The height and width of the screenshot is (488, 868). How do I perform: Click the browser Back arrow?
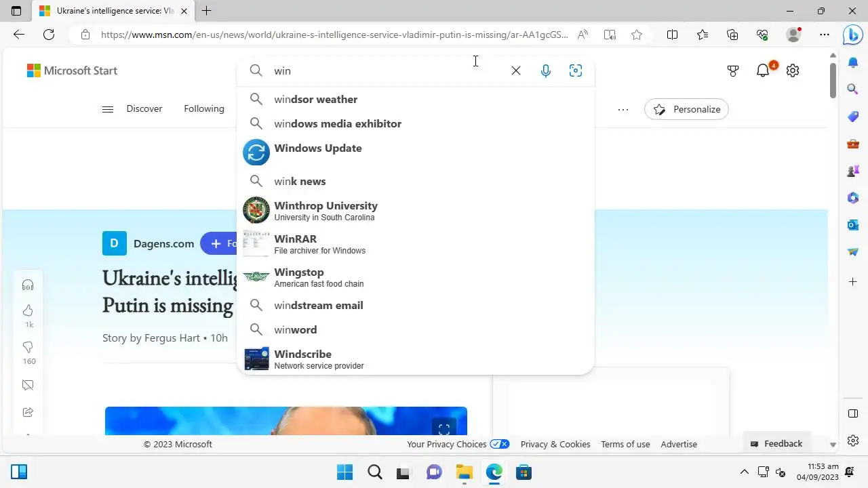(x=19, y=35)
